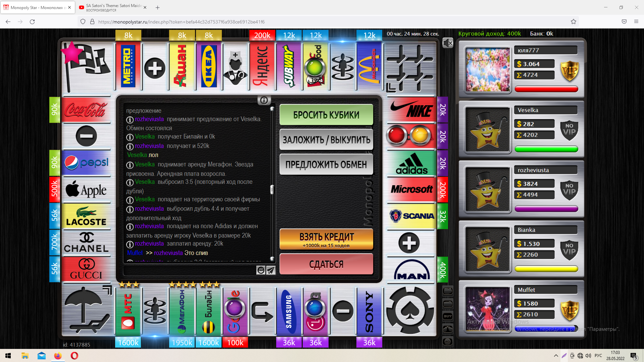Open Firefox from the taskbar
Screen dimensions: 644x362
pyautogui.click(x=58, y=356)
